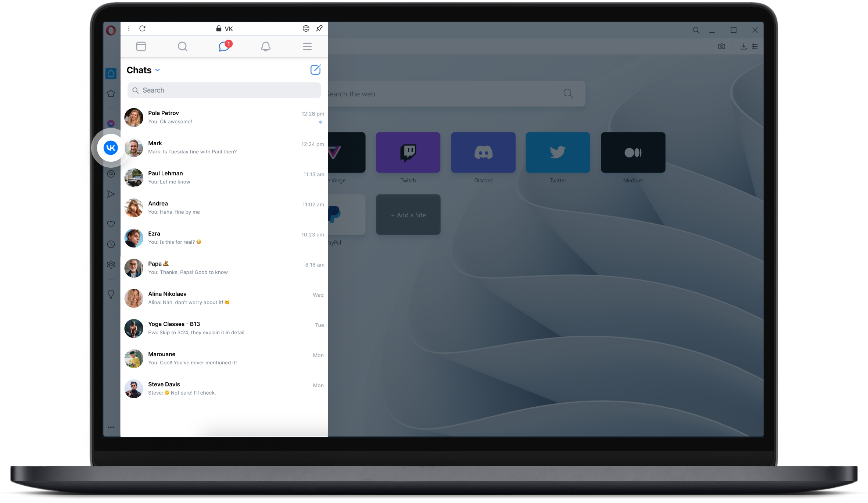Click the VK stories/feed icon
Viewport: 868px width, 503px height.
click(x=141, y=46)
